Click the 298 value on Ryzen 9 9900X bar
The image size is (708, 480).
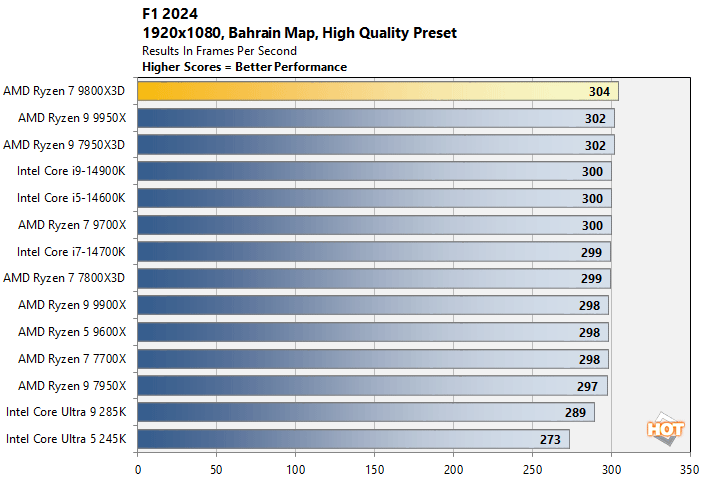point(589,306)
